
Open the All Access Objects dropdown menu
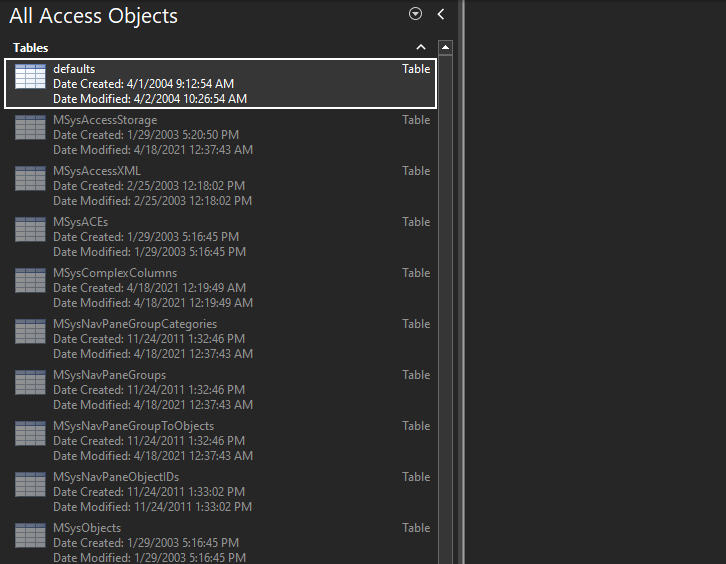coord(415,14)
